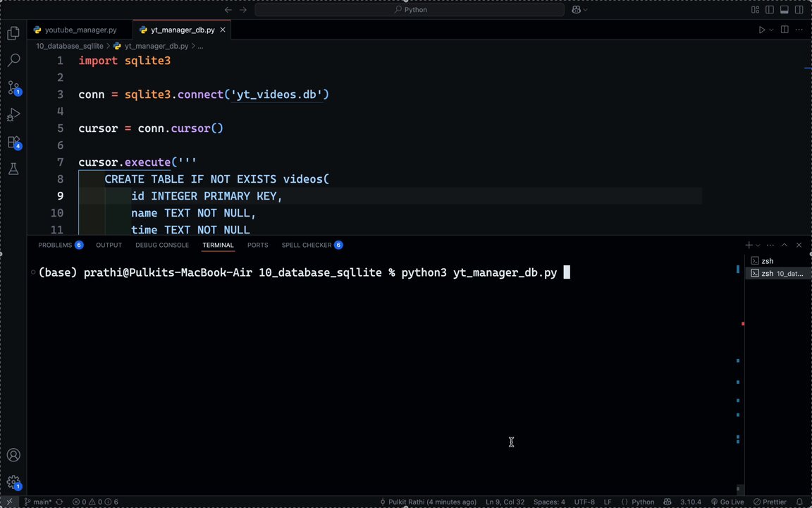The height and width of the screenshot is (508, 812).
Task: Open Copilot status icon in status bar
Action: coord(668,502)
